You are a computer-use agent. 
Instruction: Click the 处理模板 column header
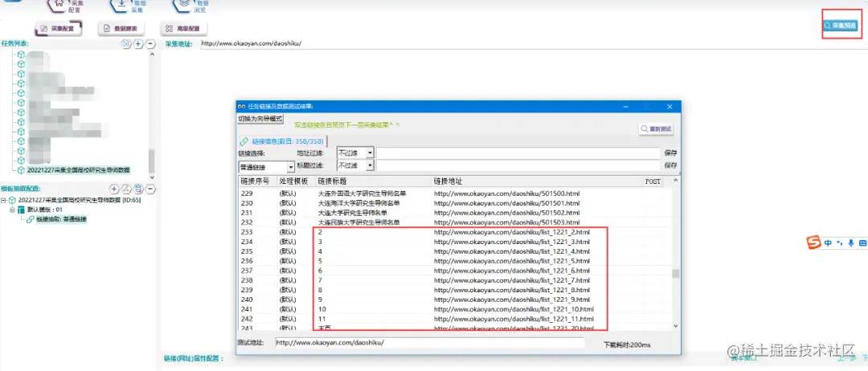coord(294,181)
